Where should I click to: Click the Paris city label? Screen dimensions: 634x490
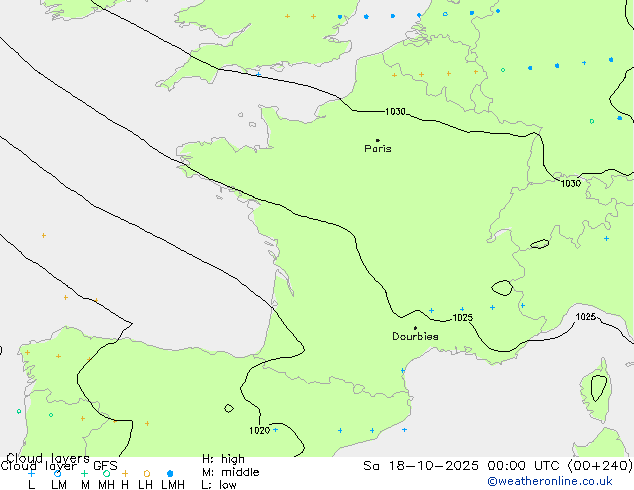point(378,149)
